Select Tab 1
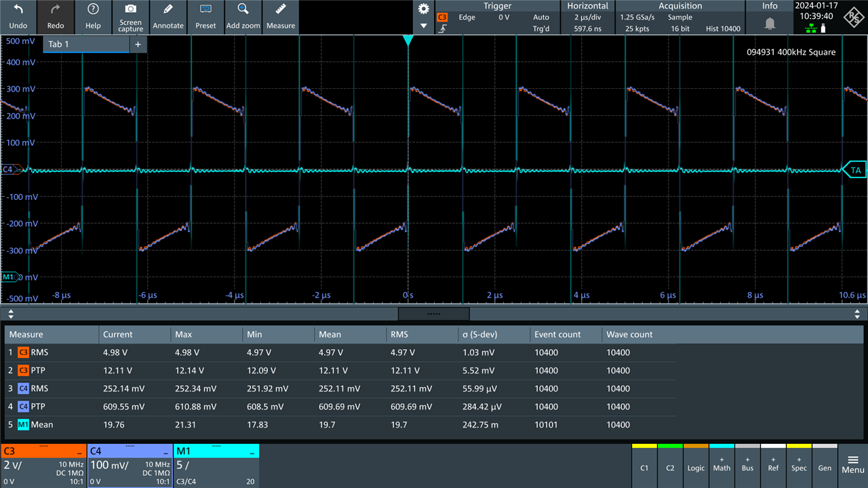This screenshot has width=868, height=488. tap(86, 44)
